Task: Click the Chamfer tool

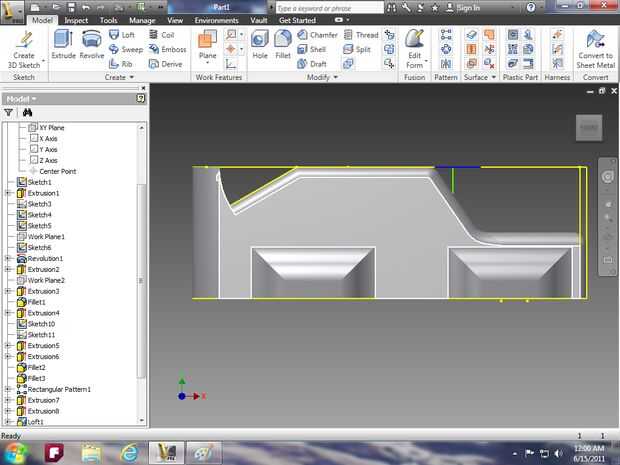Action: point(317,35)
